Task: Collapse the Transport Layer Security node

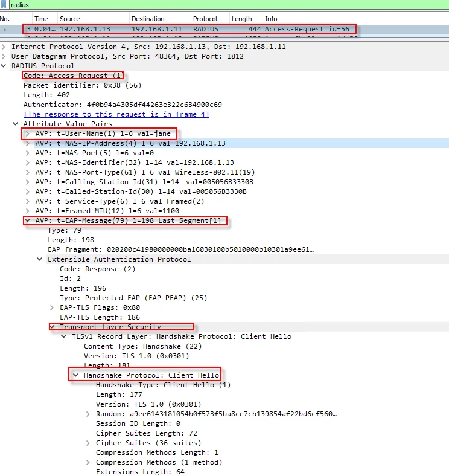Action: (x=52, y=327)
